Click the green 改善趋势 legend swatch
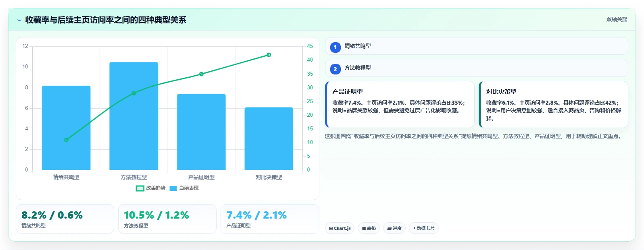This screenshot has width=644, height=250. (140, 188)
